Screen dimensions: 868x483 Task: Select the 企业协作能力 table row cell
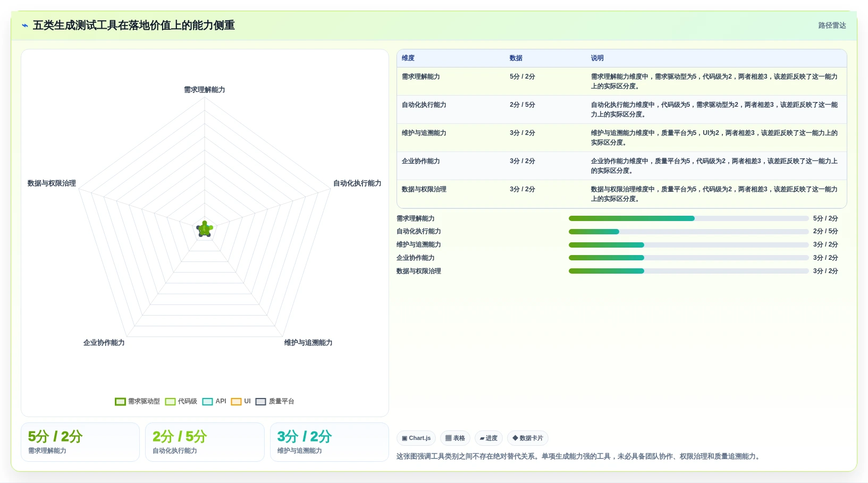pyautogui.click(x=421, y=161)
